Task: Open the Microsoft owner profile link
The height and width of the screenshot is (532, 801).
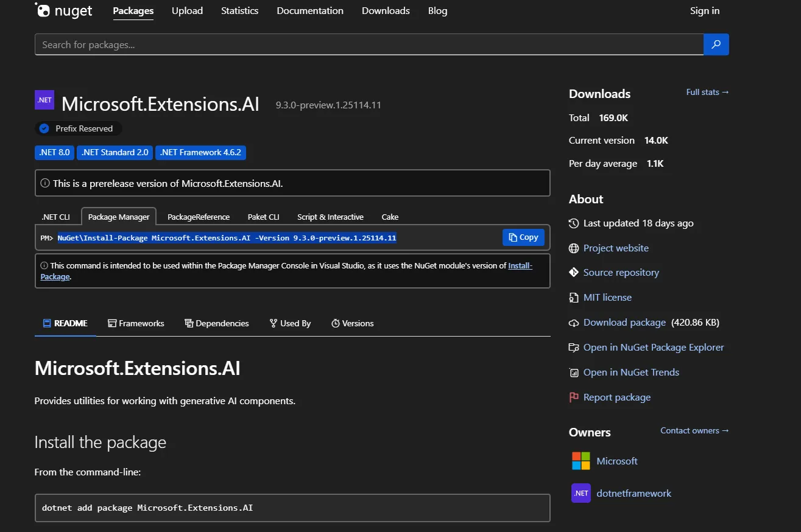Action: tap(617, 461)
